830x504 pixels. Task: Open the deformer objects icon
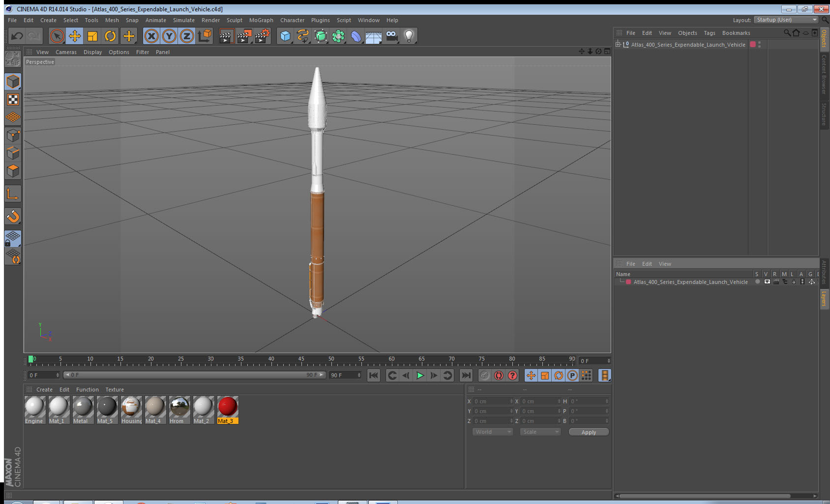356,36
